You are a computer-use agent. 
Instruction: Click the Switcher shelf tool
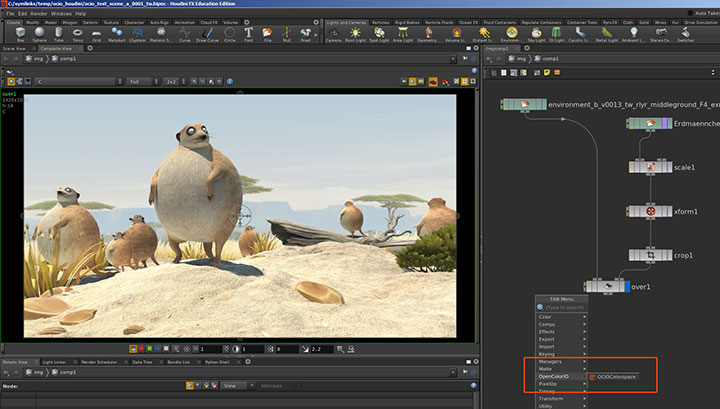[686, 34]
